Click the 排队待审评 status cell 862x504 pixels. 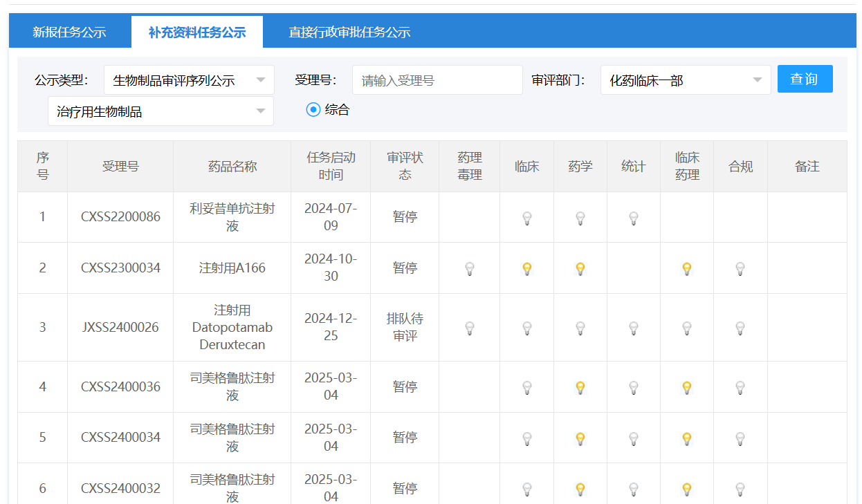tap(405, 327)
